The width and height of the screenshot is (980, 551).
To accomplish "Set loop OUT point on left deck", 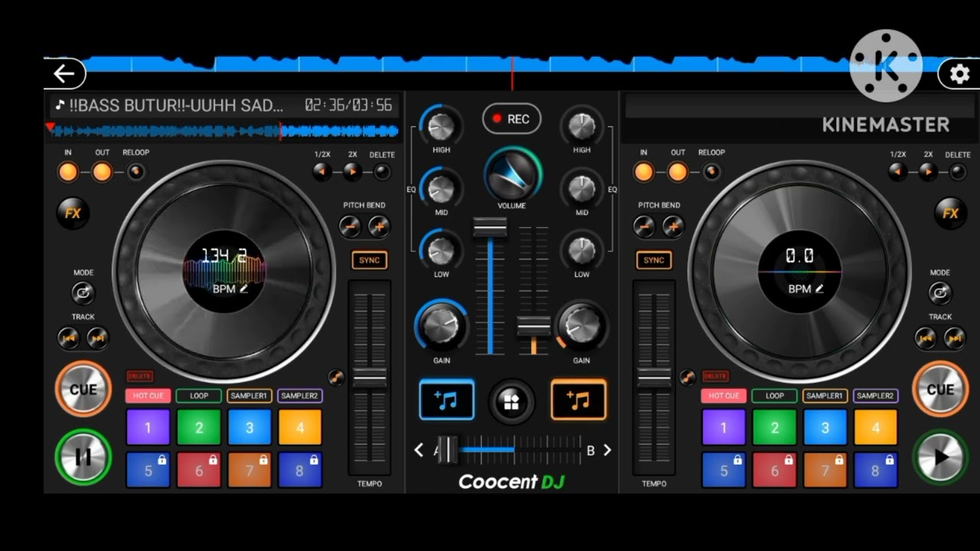I will tap(102, 172).
